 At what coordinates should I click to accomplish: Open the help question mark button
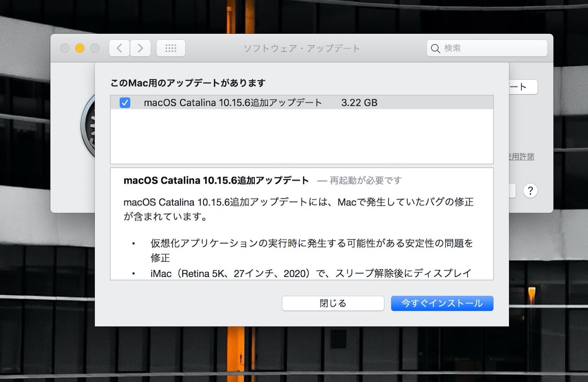coord(530,191)
